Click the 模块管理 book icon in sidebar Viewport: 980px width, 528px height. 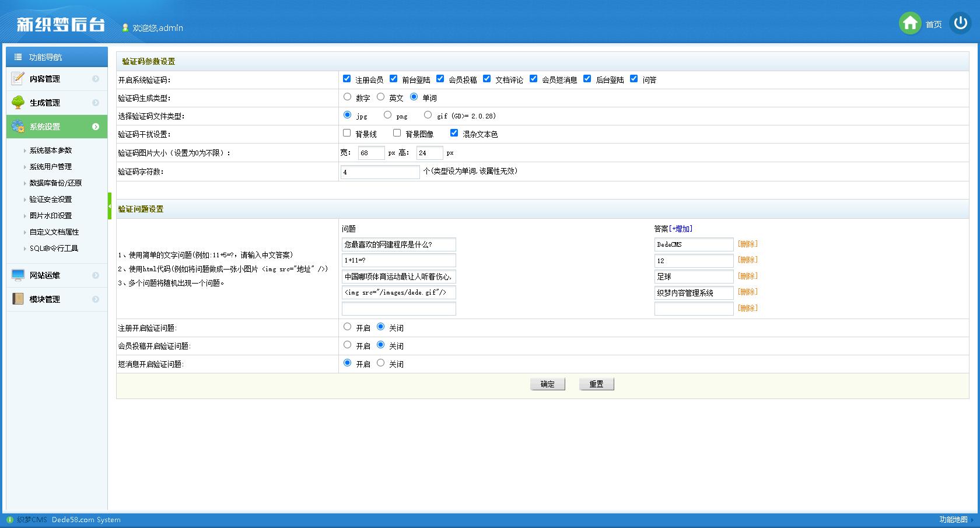(17, 299)
